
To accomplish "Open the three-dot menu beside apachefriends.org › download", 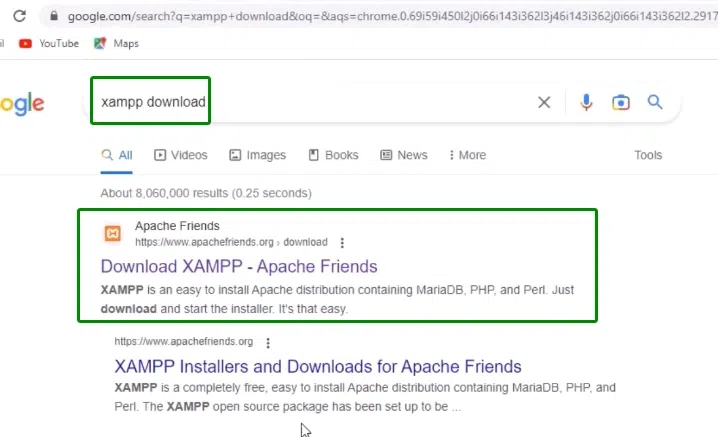I will click(342, 243).
